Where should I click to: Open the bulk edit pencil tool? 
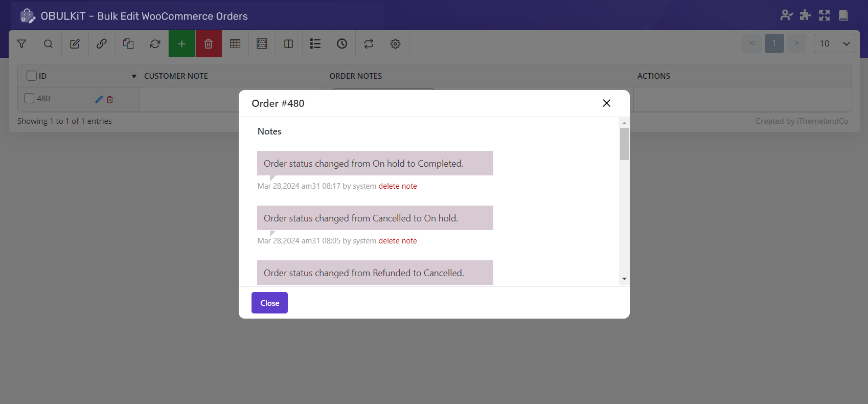75,44
